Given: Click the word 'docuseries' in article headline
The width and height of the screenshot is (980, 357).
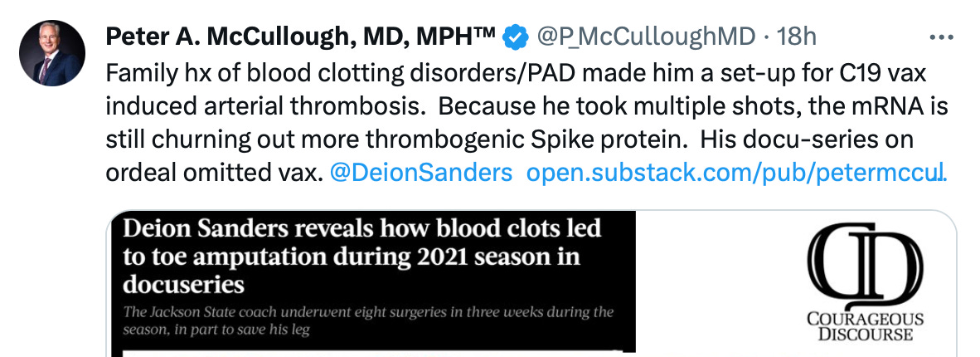Looking at the screenshot, I should pos(183,284).
